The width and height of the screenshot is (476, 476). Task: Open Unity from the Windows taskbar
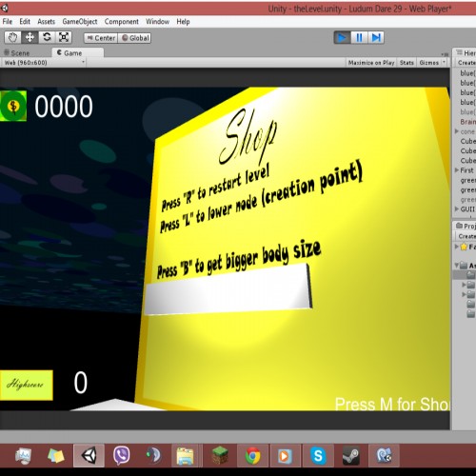click(89, 456)
